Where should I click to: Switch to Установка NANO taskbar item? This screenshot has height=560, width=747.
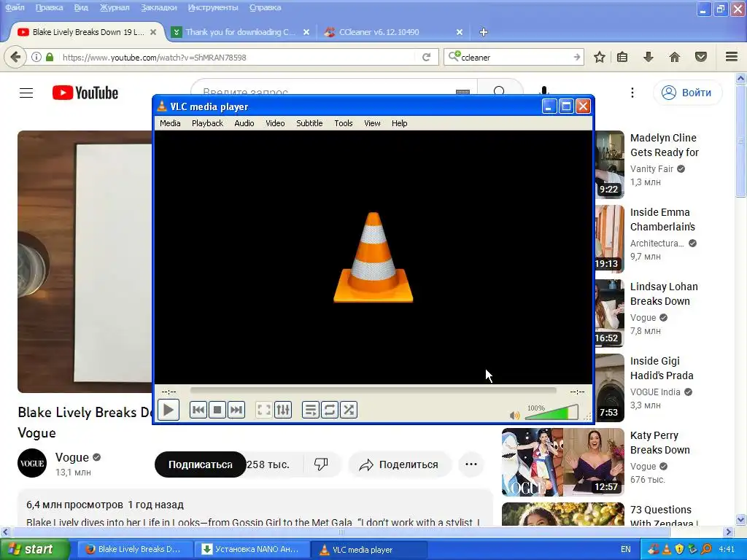(x=252, y=549)
